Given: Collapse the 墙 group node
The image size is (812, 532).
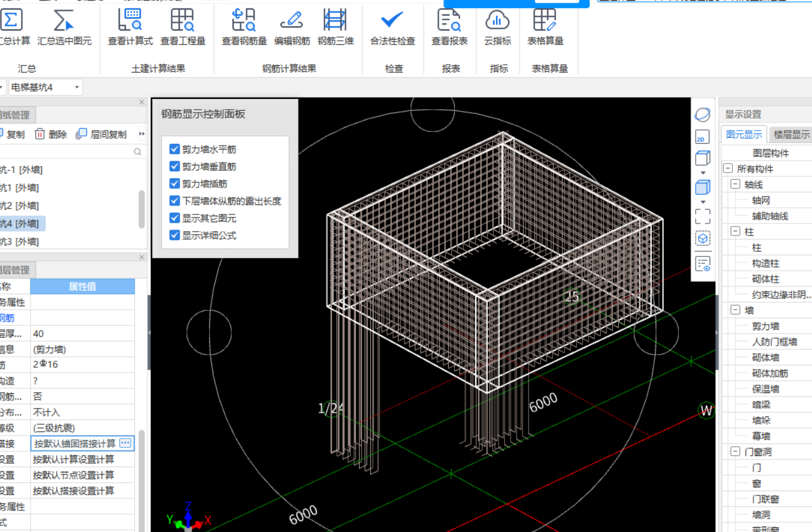Looking at the screenshot, I should coord(735,310).
